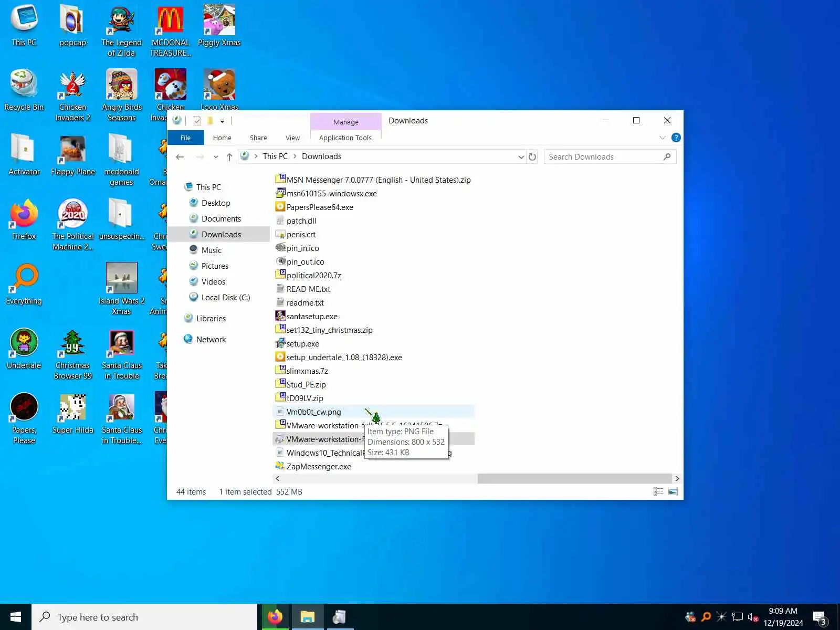Click This PC in the address bar breadcrumb

coord(275,156)
